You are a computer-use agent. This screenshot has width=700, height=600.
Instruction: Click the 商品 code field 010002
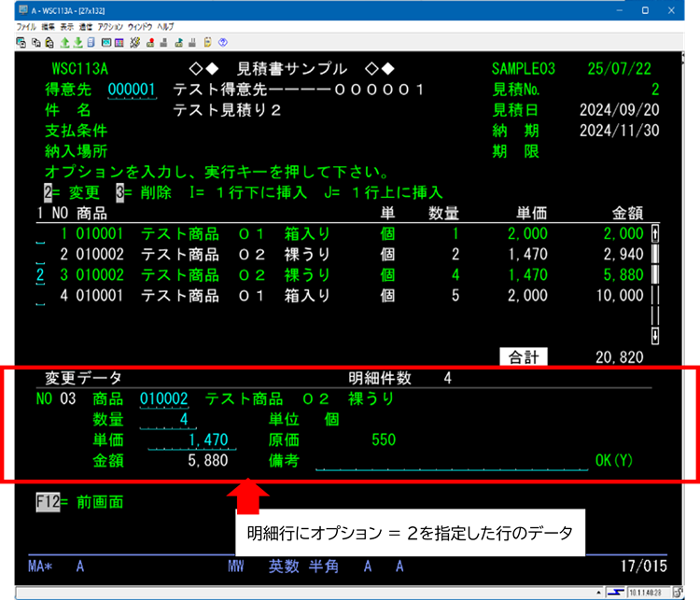(164, 399)
